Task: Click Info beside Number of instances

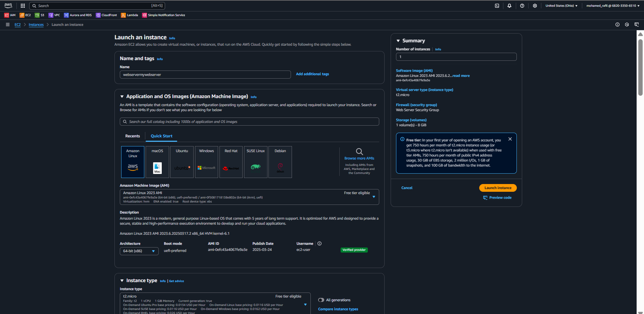Action: [x=438, y=49]
